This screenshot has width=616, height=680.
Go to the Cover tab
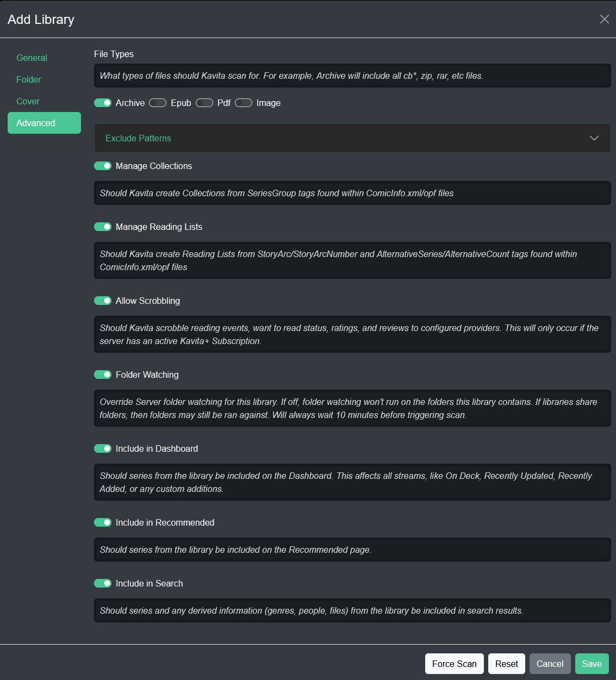28,102
